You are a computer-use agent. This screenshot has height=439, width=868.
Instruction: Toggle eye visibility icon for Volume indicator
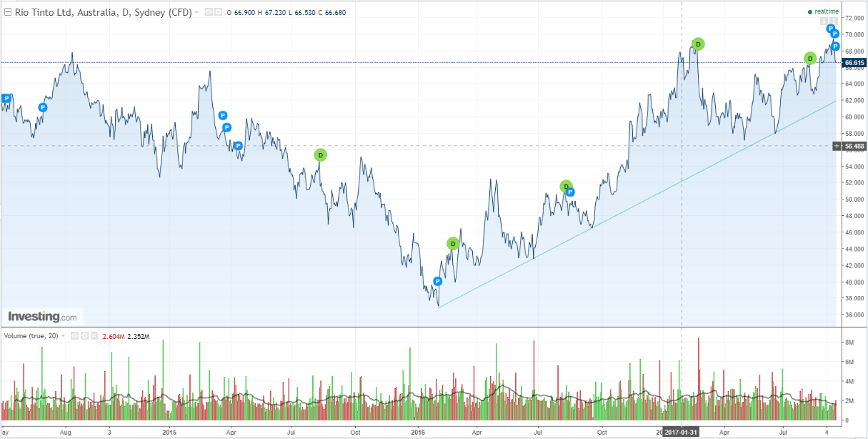pyautogui.click(x=74, y=335)
